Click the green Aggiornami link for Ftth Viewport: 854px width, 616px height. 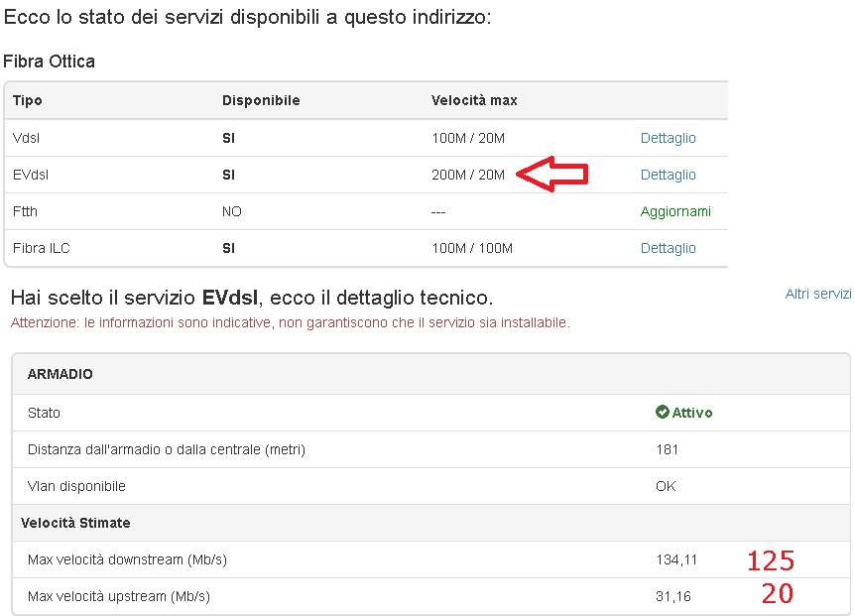[x=675, y=211]
